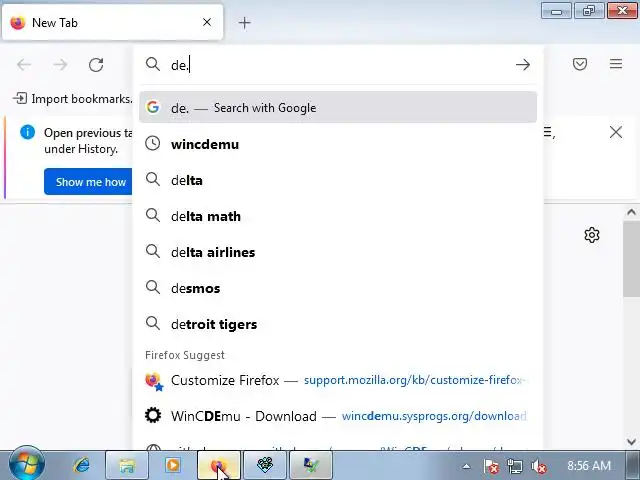Click the Firefox star icon beside Customize Firefox
This screenshot has height=480, width=640.
coord(154,381)
